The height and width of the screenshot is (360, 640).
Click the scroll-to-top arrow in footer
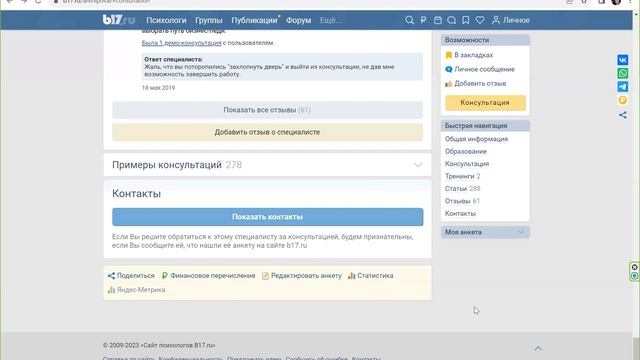pos(538,348)
